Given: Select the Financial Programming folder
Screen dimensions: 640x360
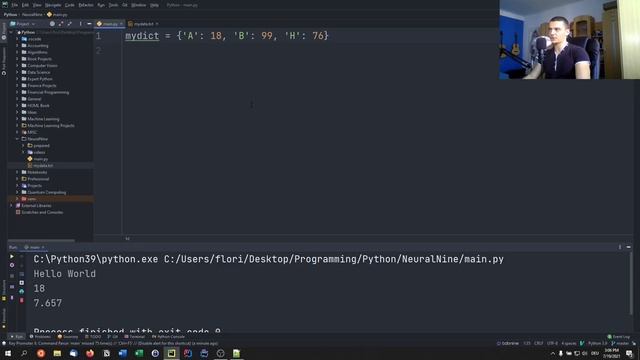Looking at the screenshot, I should [48, 92].
